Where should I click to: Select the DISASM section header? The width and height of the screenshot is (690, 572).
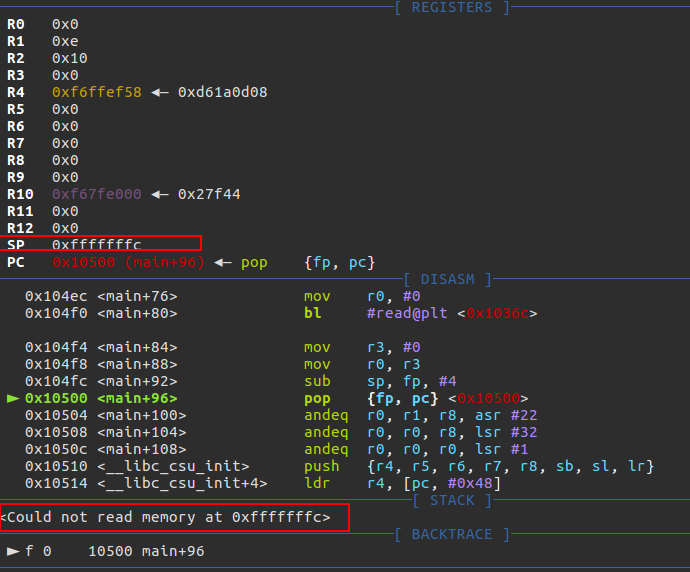coord(448,279)
